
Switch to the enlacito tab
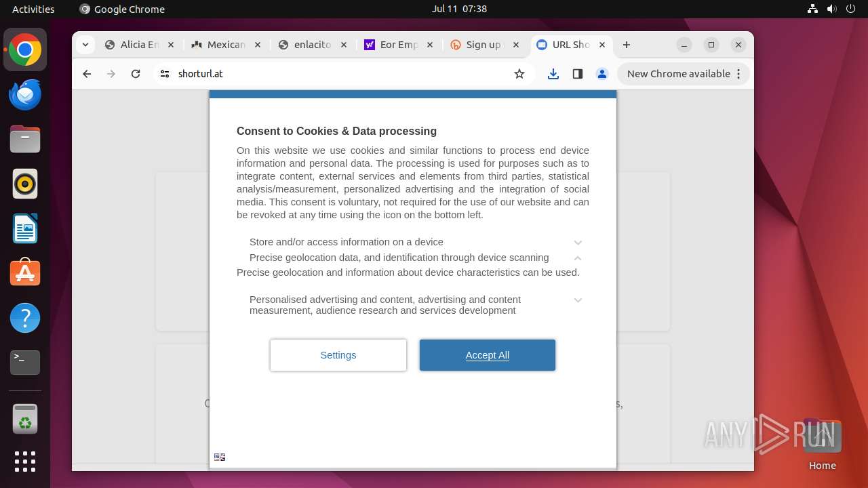tap(313, 45)
